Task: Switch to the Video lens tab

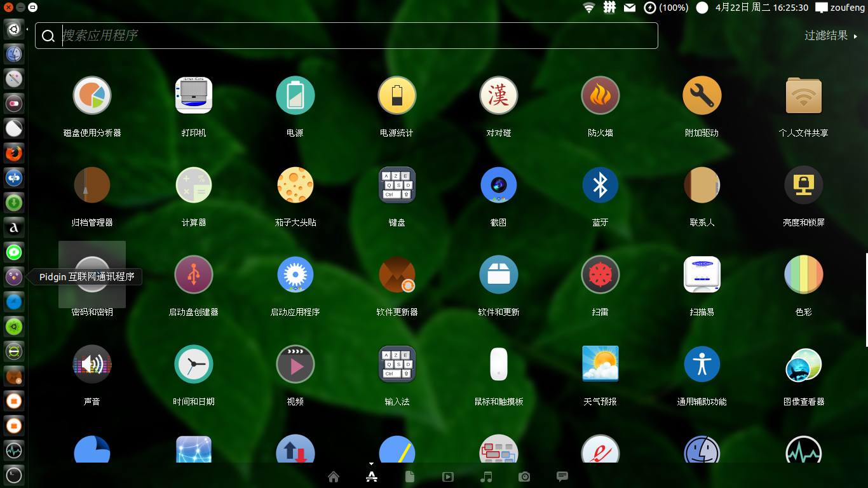Action: click(x=448, y=477)
